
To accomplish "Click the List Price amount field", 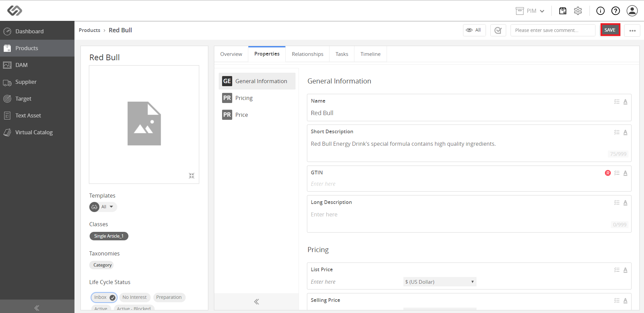I will 355,282.
